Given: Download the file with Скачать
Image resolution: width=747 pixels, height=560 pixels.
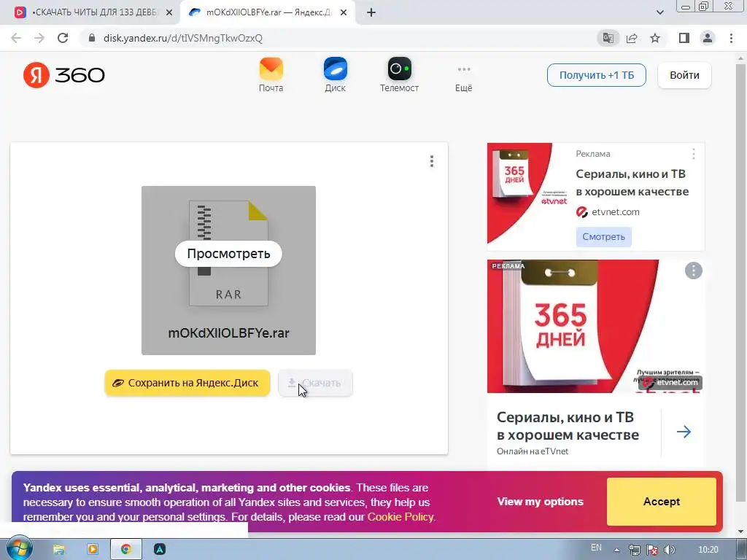Looking at the screenshot, I should tap(315, 383).
